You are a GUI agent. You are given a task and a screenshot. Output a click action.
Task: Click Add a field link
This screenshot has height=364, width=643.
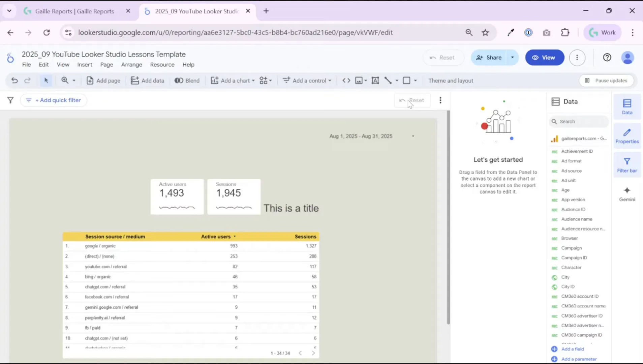[573, 349]
